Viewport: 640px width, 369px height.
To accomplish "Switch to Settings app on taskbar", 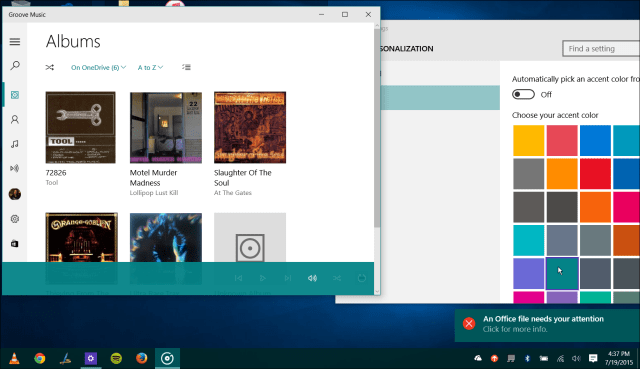I will click(x=91, y=358).
